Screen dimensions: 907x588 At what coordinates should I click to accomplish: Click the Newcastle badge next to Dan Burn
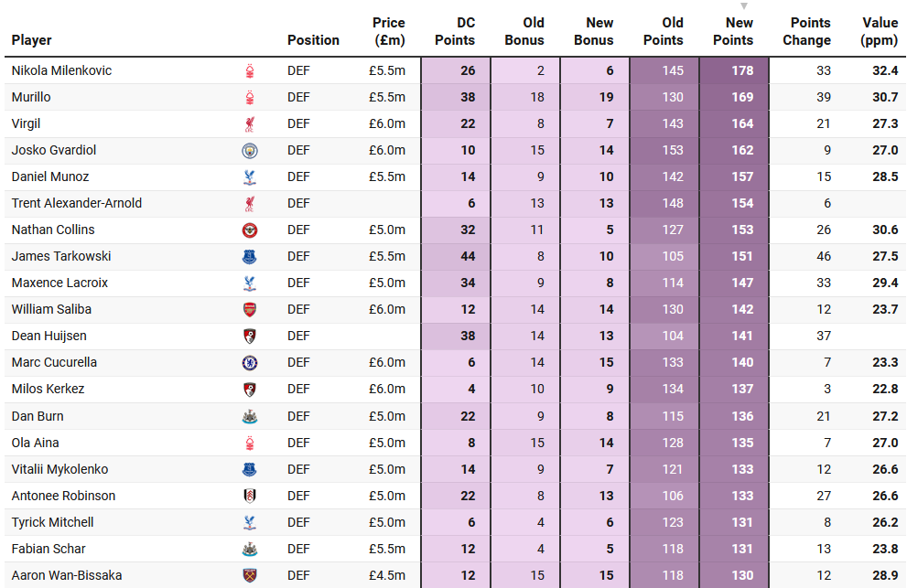click(249, 416)
